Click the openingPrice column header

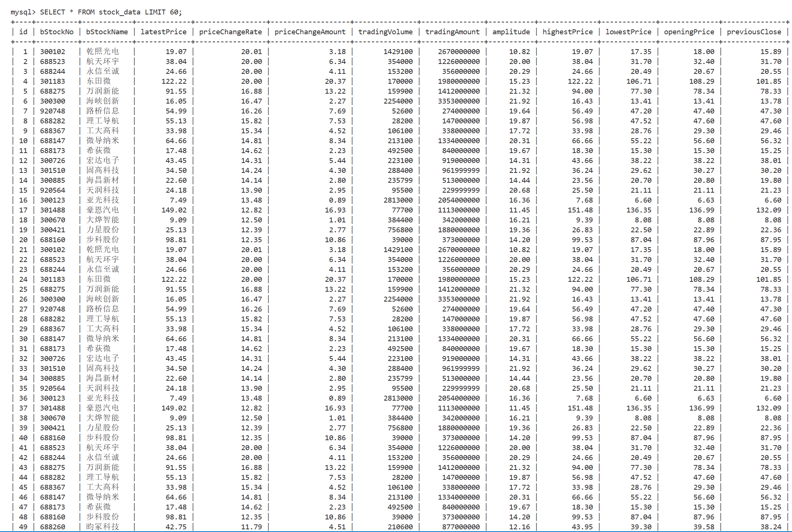[x=689, y=32]
